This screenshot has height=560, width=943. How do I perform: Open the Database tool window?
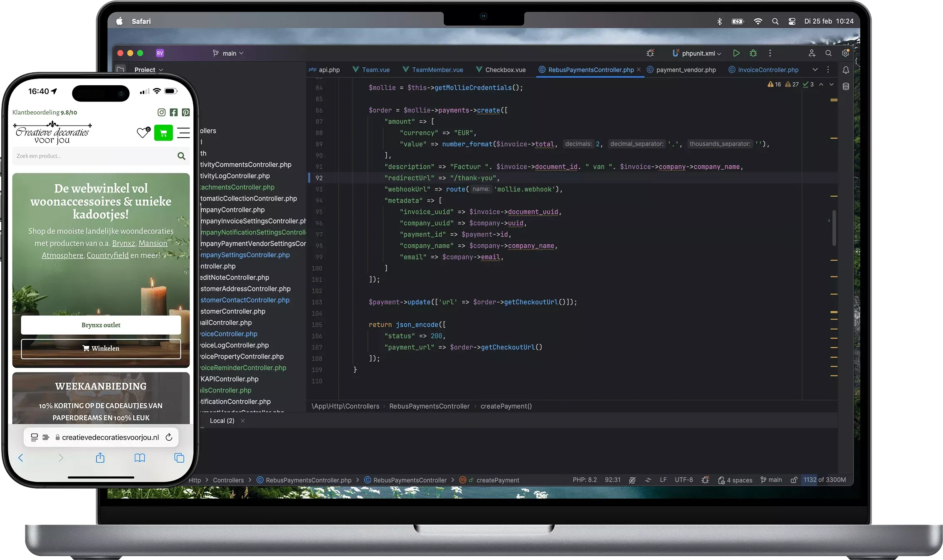tap(846, 86)
